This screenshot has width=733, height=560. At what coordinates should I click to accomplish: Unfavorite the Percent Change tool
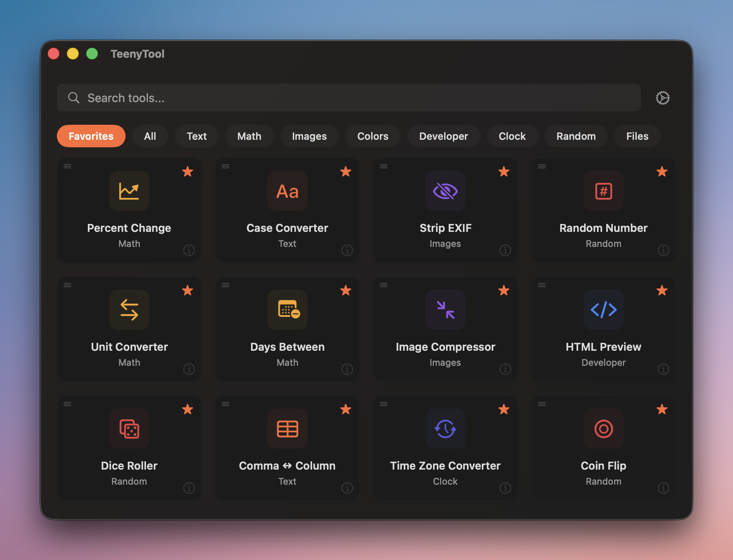click(187, 172)
